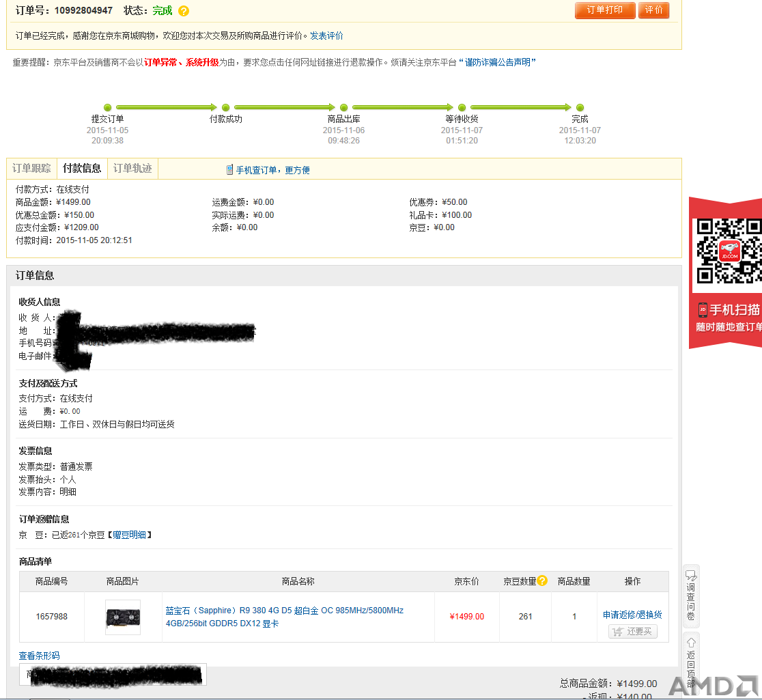Click the orange 评价 review button
Image resolution: width=762 pixels, height=700 pixels.
653,10
